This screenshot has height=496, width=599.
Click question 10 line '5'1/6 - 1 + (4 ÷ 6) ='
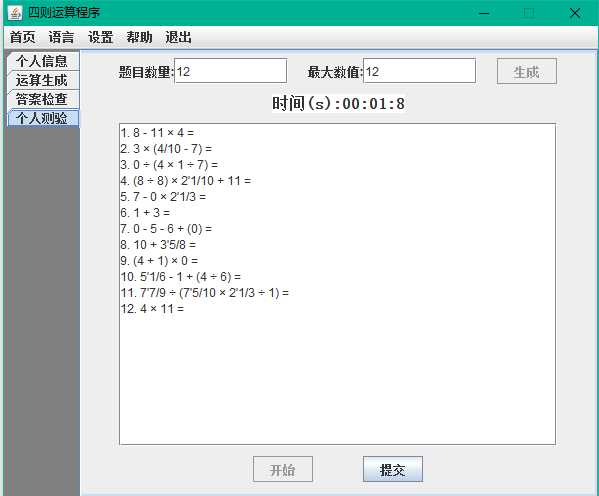pyautogui.click(x=181, y=277)
